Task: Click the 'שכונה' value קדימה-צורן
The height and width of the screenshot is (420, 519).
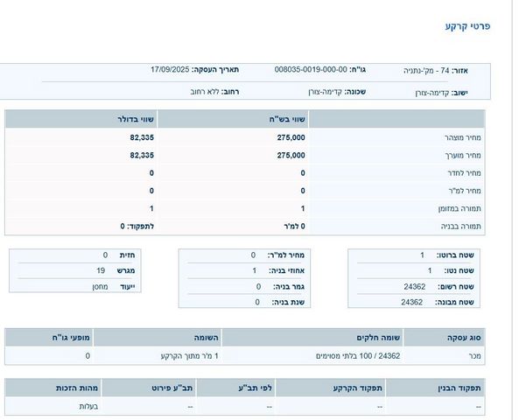Action: pos(325,92)
